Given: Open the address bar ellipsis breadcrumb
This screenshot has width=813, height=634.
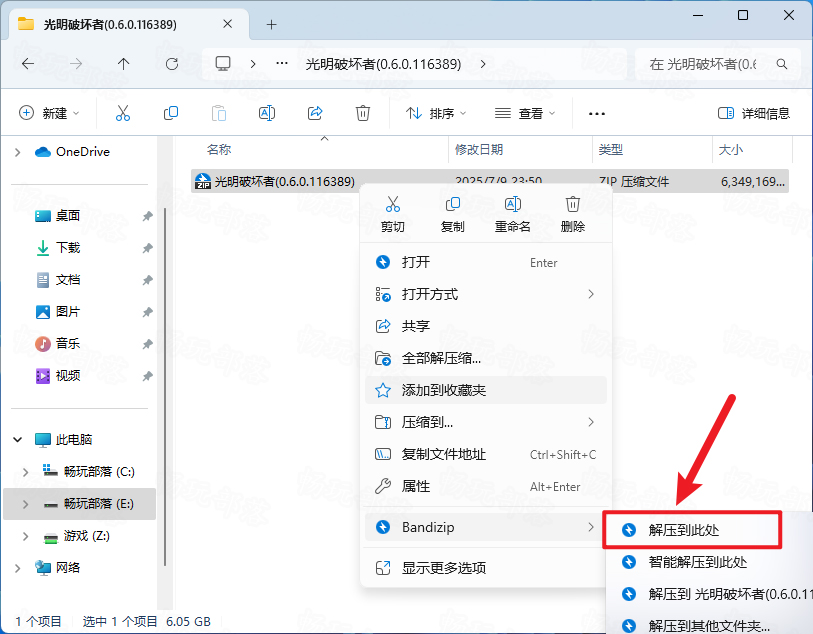Looking at the screenshot, I should pyautogui.click(x=282, y=63).
